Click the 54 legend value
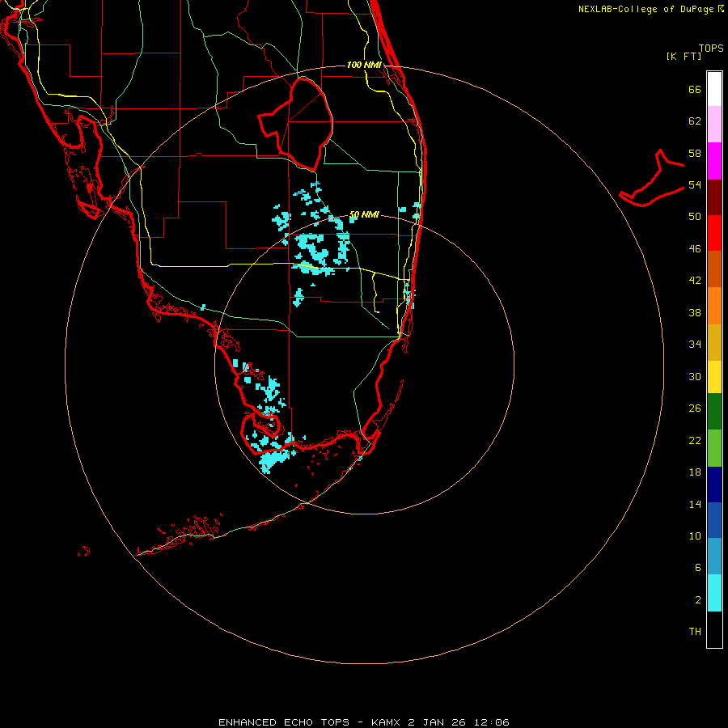Screen dimensions: 728x728 click(x=695, y=184)
